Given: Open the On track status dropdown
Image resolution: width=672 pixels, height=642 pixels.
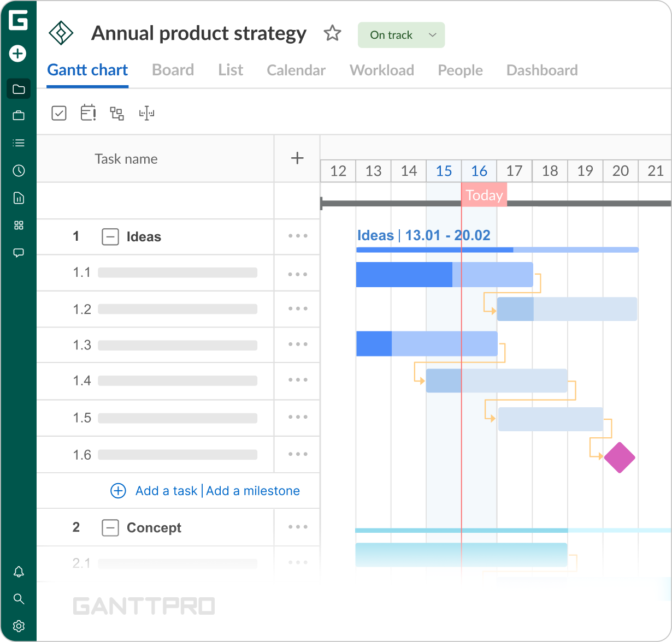Looking at the screenshot, I should click(401, 35).
